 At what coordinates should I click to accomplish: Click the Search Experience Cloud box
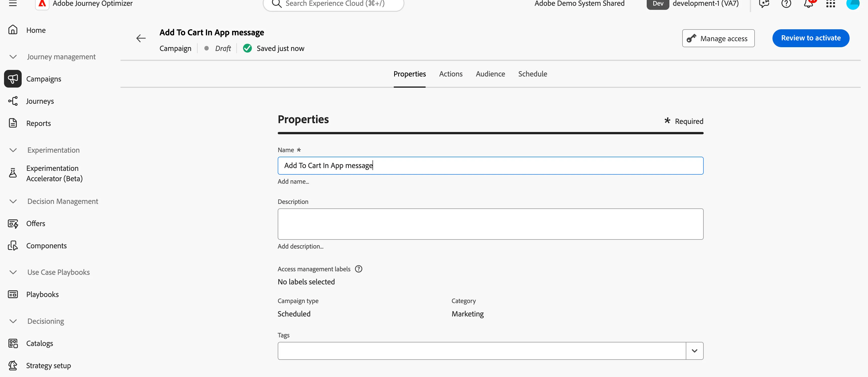333,4
